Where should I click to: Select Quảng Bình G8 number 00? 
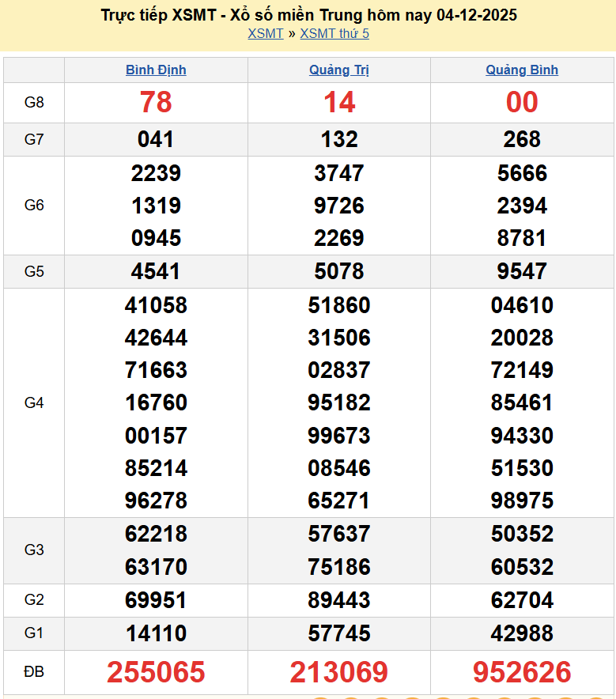click(522, 102)
